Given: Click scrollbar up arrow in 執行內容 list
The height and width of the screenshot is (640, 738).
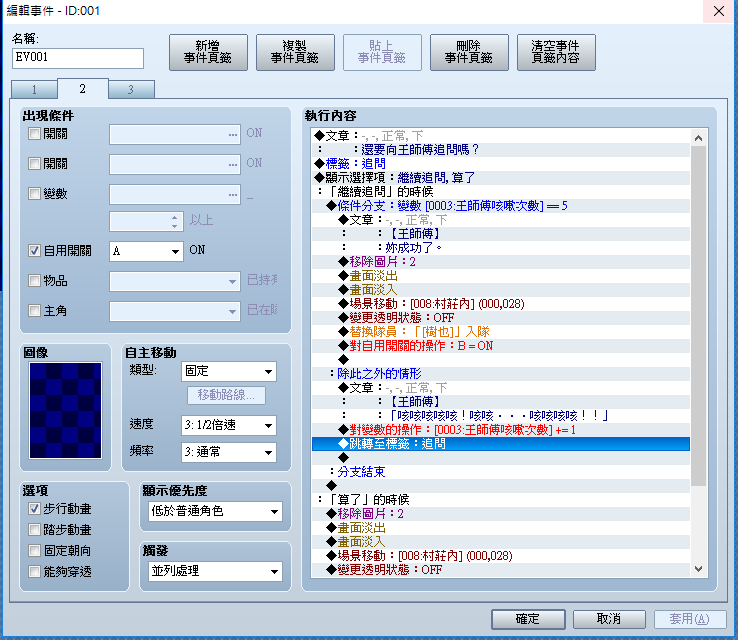Looking at the screenshot, I should [698, 138].
